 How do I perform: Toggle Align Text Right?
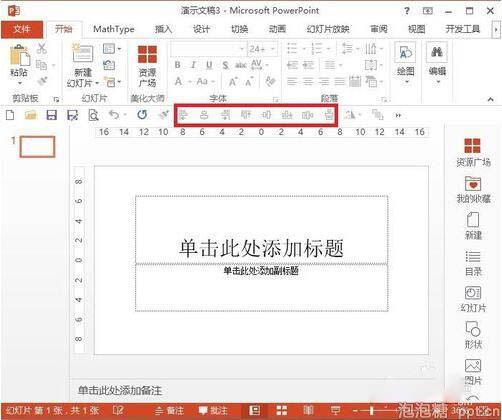point(323,81)
